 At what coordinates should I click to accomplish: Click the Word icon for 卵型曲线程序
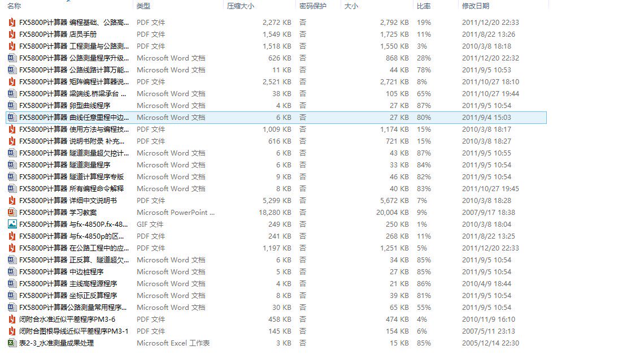12,106
